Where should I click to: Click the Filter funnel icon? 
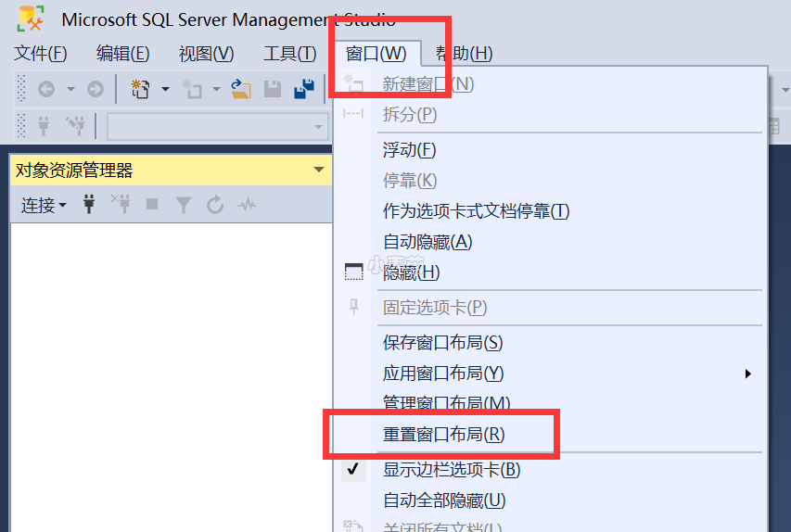click(x=184, y=205)
